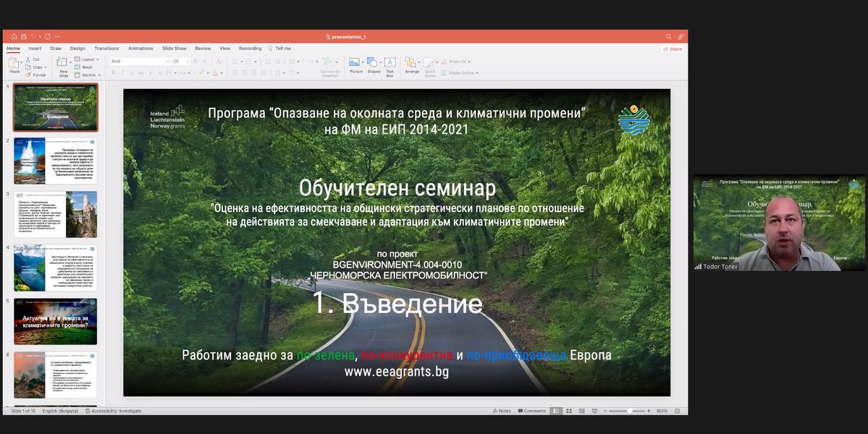Open the font color dropdown arrow
Viewport: 868px width, 434px height.
pyautogui.click(x=222, y=73)
